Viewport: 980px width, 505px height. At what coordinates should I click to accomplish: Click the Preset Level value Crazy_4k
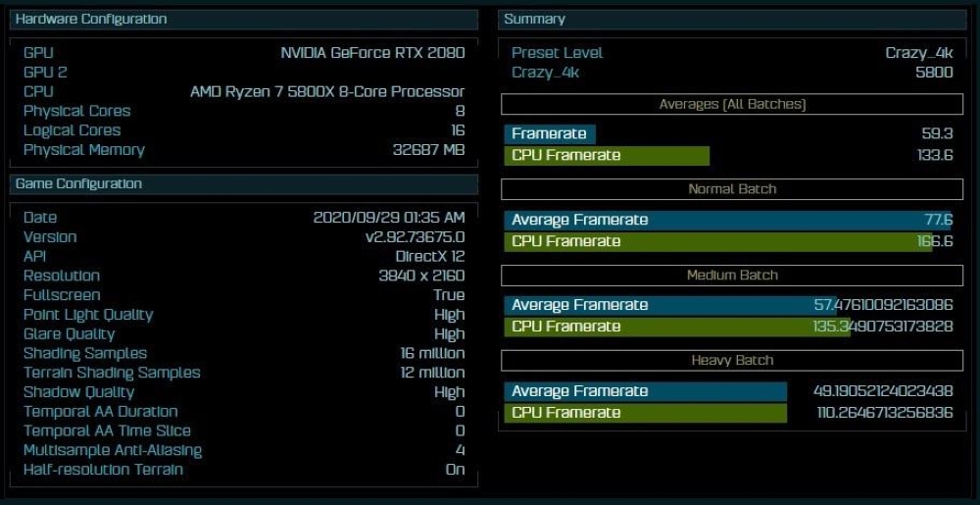tap(919, 53)
